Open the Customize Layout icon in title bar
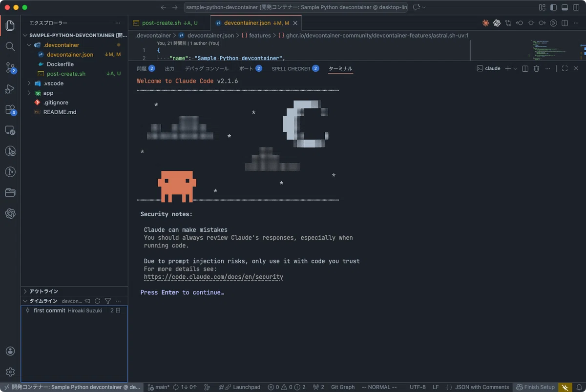 [542, 7]
